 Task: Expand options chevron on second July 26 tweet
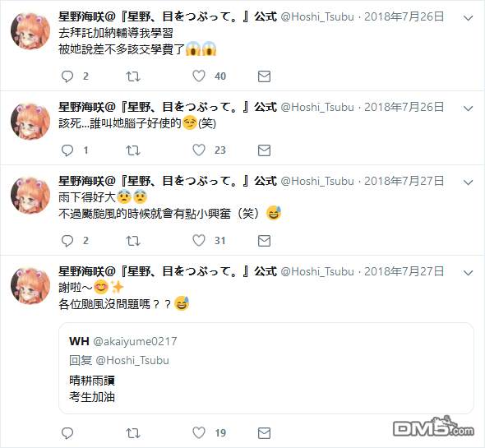469,109
